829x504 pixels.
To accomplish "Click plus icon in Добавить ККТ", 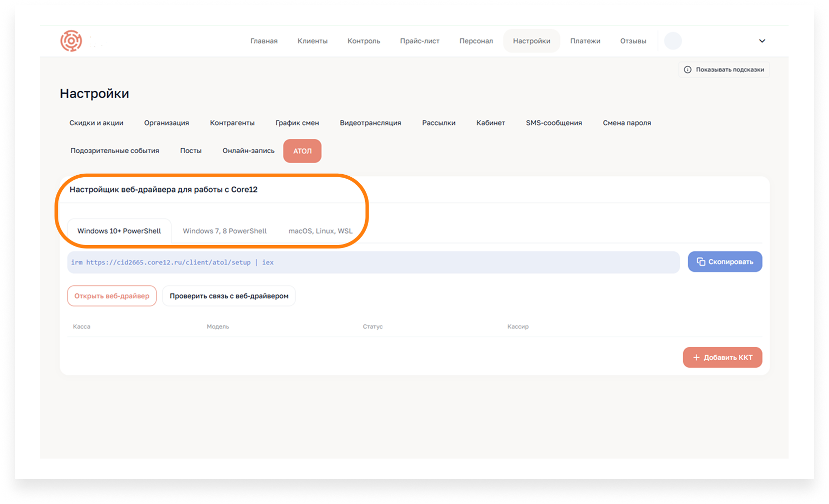I will point(696,358).
